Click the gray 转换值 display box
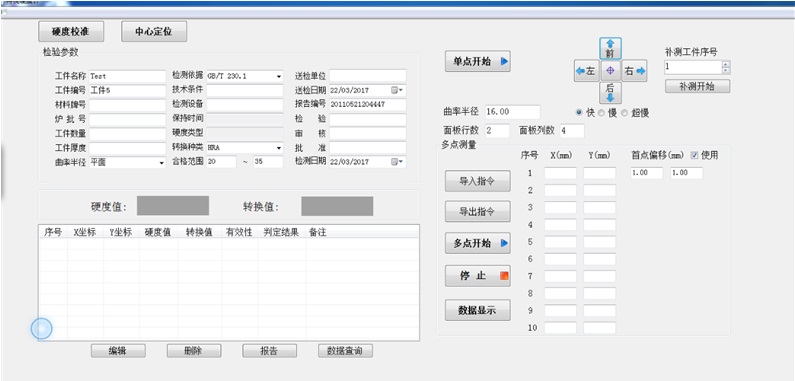795x381 pixels. [337, 206]
